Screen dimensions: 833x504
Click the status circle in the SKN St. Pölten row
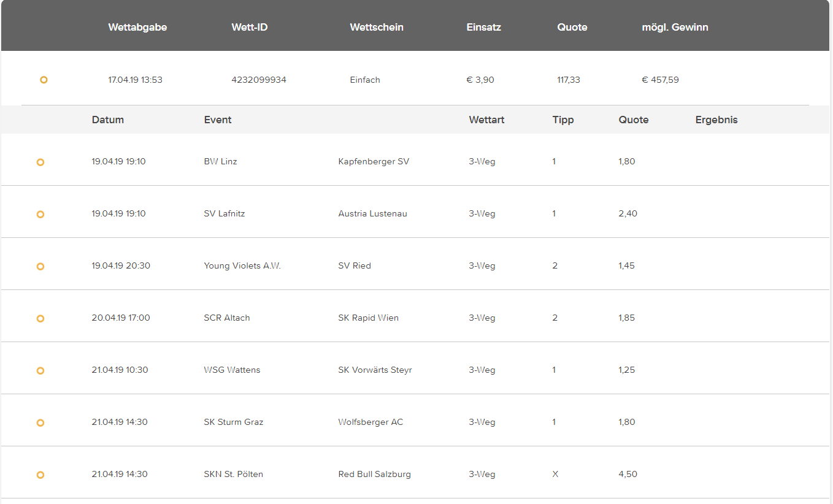tap(40, 475)
